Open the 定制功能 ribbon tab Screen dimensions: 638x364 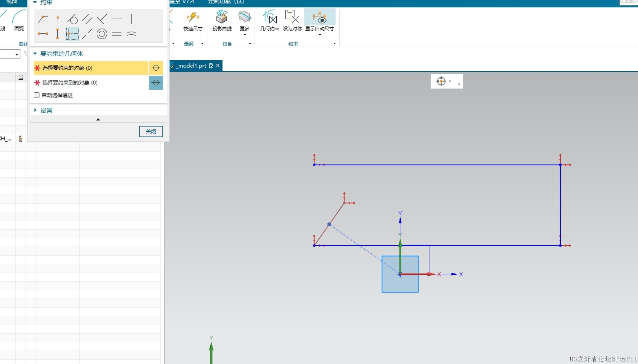click(226, 2)
